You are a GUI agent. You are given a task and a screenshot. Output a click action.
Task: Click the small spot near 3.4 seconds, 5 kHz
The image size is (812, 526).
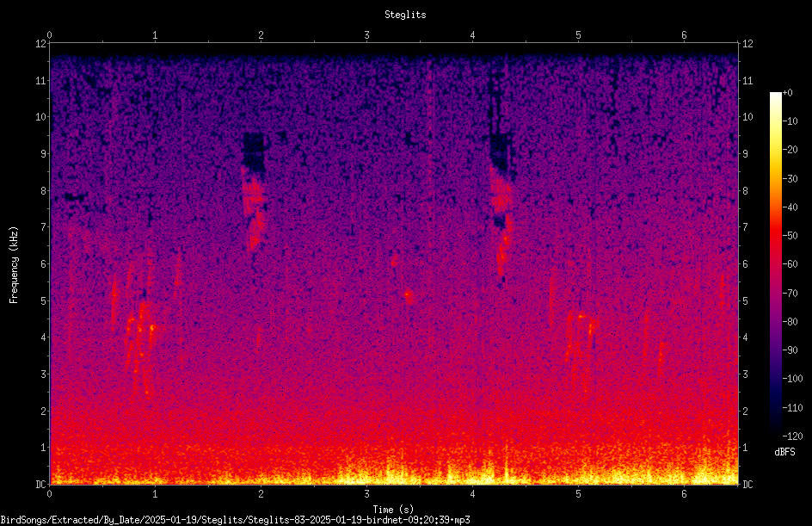pos(408,296)
